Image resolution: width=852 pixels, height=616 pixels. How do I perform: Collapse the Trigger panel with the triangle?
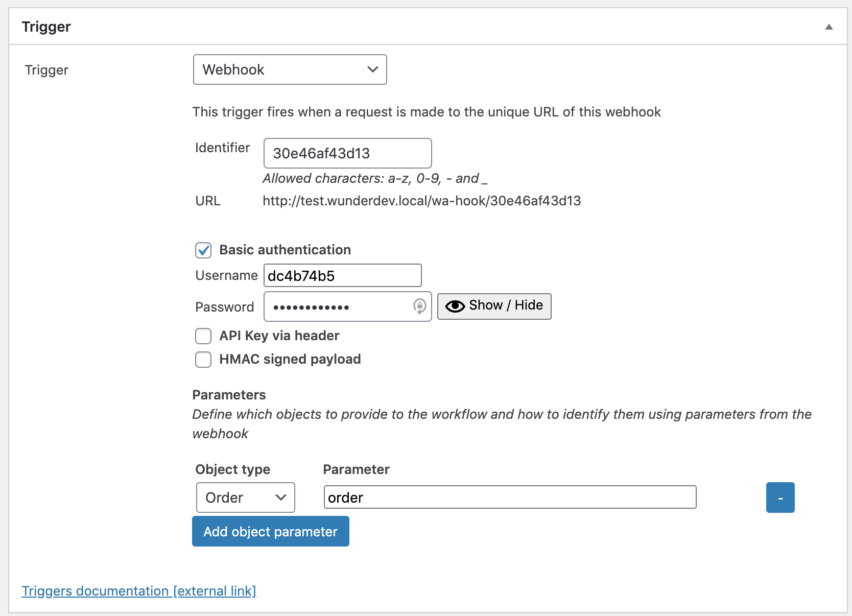point(829,27)
